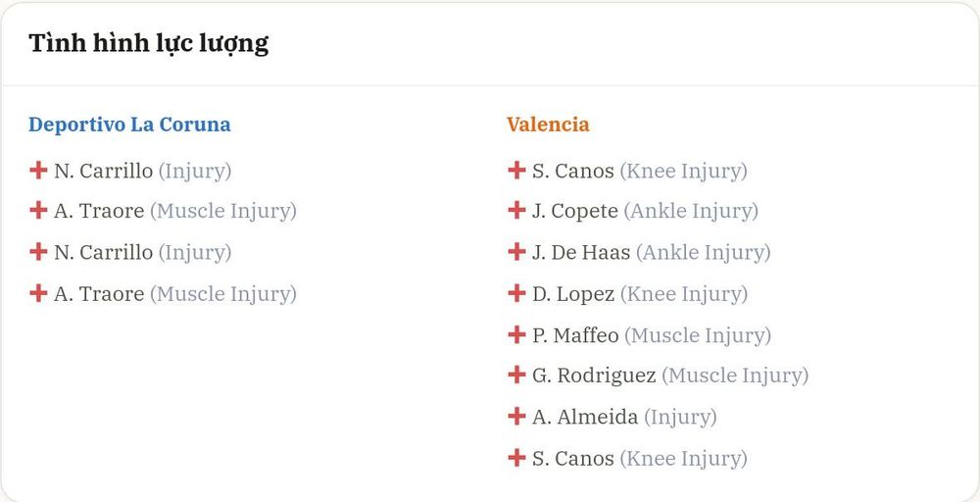The height and width of the screenshot is (502, 980).
Task: Click the red cross icon before P. Maffeo
Action: tap(516, 334)
